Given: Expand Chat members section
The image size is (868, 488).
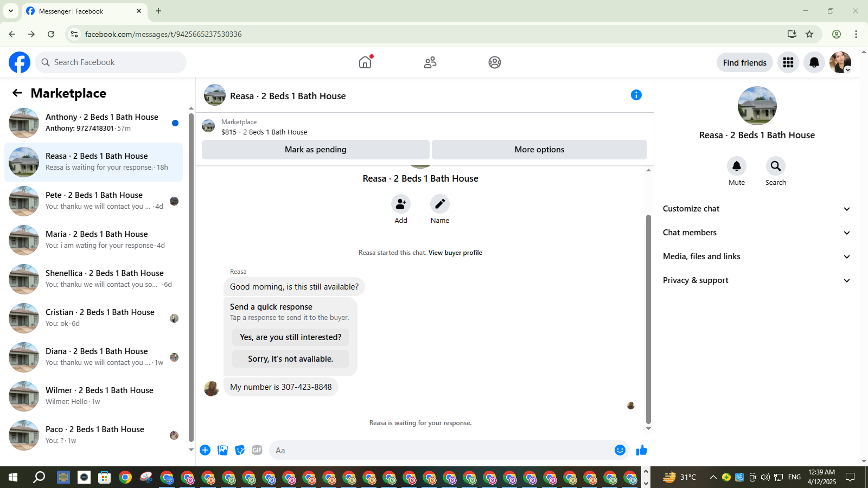Looking at the screenshot, I should (x=757, y=233).
